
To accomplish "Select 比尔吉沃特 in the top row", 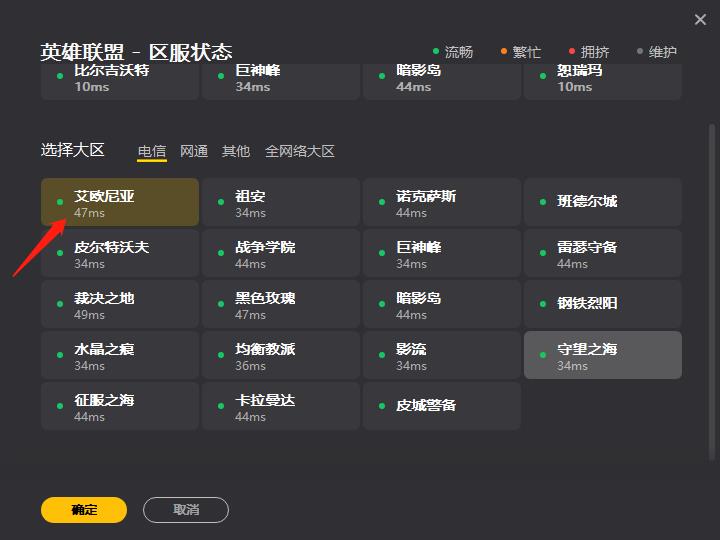I will point(120,81).
